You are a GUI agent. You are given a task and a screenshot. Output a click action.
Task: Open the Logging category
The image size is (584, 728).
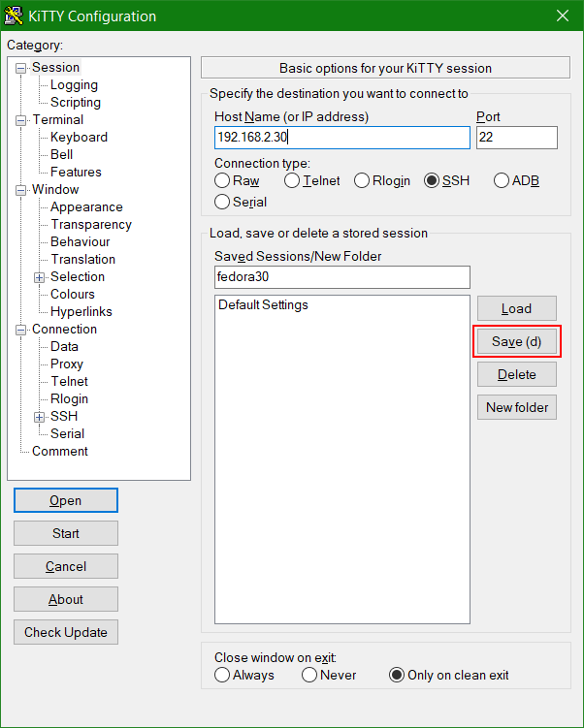click(74, 85)
